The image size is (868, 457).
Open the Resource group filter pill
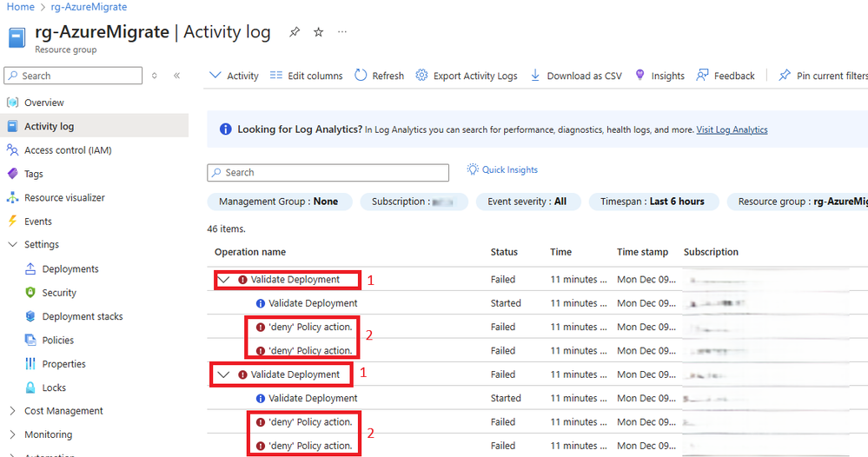[x=797, y=202]
